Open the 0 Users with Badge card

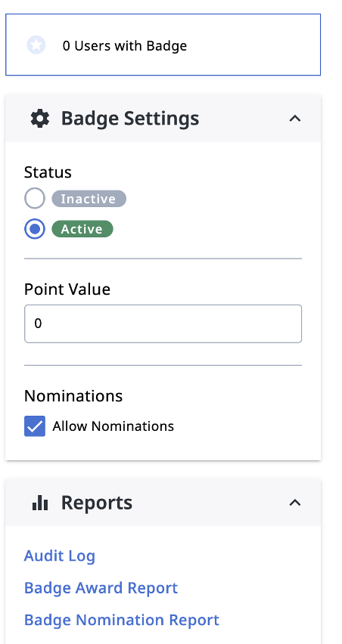[x=163, y=45]
